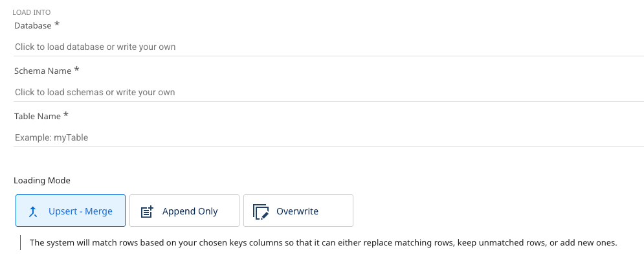Click the "Example: myTable" placeholder

(52, 137)
